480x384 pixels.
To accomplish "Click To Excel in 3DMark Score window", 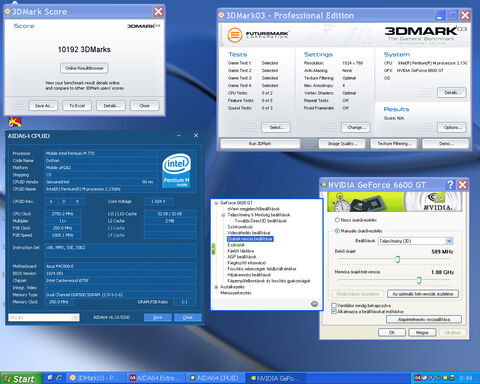I will tap(77, 106).
